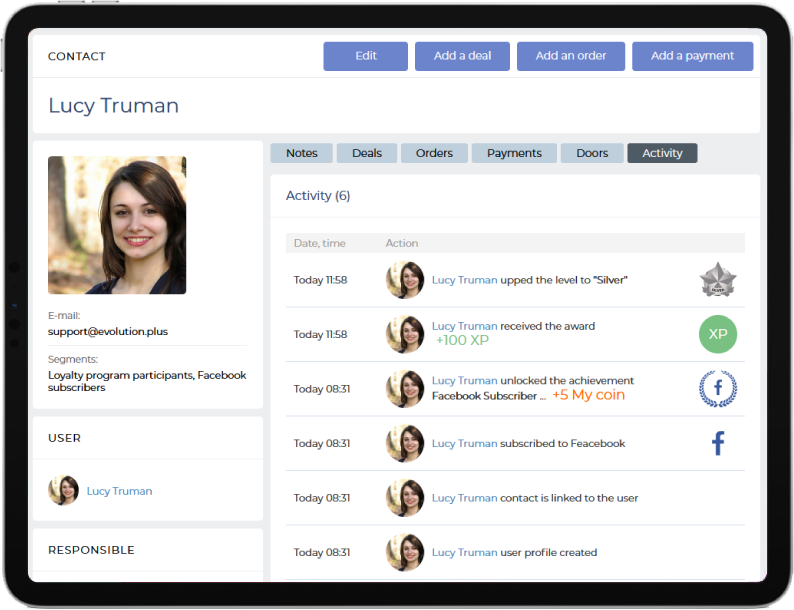Click the 'Lucy Truman' page title
Image resolution: width=794 pixels, height=610 pixels.
113,106
